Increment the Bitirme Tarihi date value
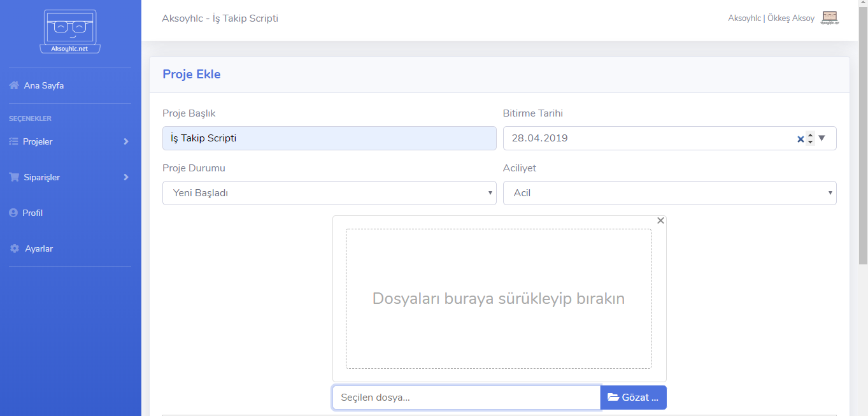 810,134
